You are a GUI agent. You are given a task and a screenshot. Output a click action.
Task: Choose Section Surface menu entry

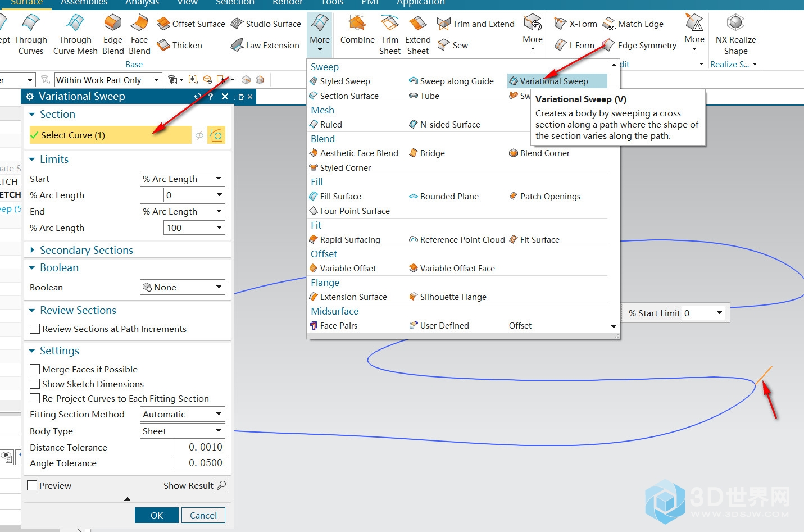(x=344, y=96)
